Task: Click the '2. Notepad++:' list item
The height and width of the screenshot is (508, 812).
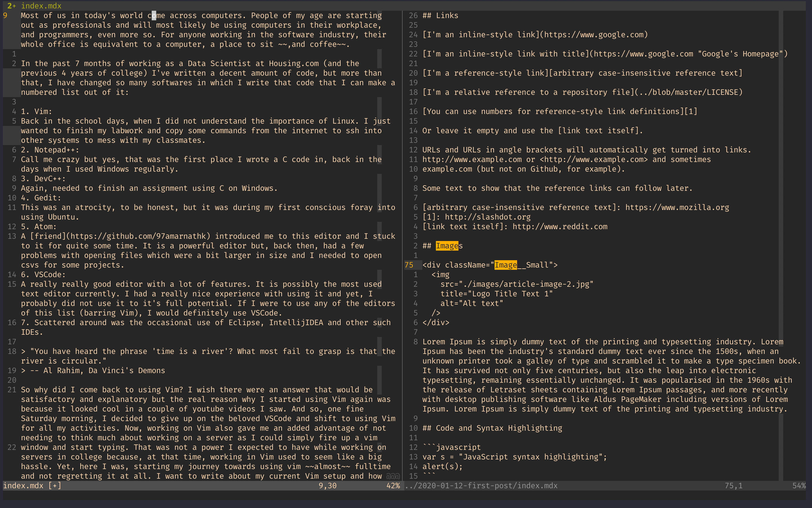Action: pos(50,150)
